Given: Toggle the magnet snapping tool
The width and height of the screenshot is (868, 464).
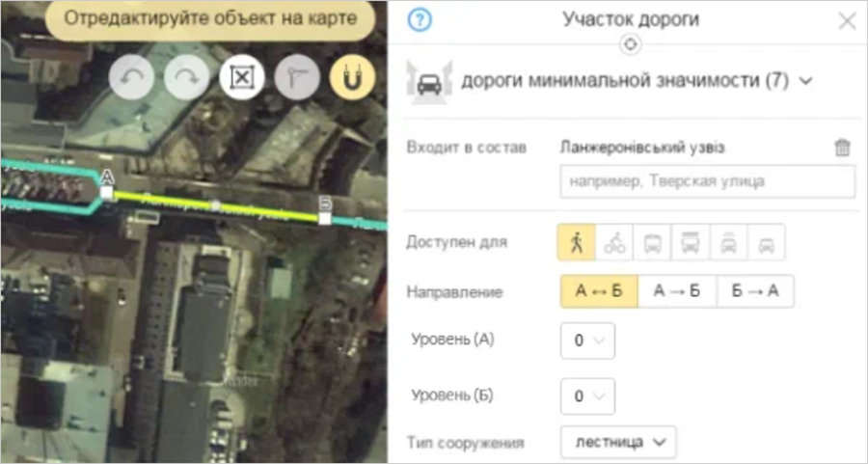Looking at the screenshot, I should pos(352,80).
